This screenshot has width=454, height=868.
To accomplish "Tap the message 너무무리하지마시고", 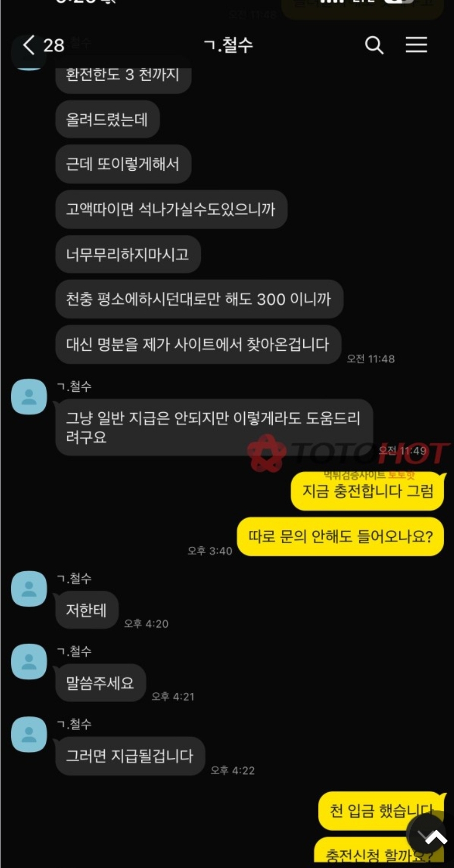I will [128, 254].
